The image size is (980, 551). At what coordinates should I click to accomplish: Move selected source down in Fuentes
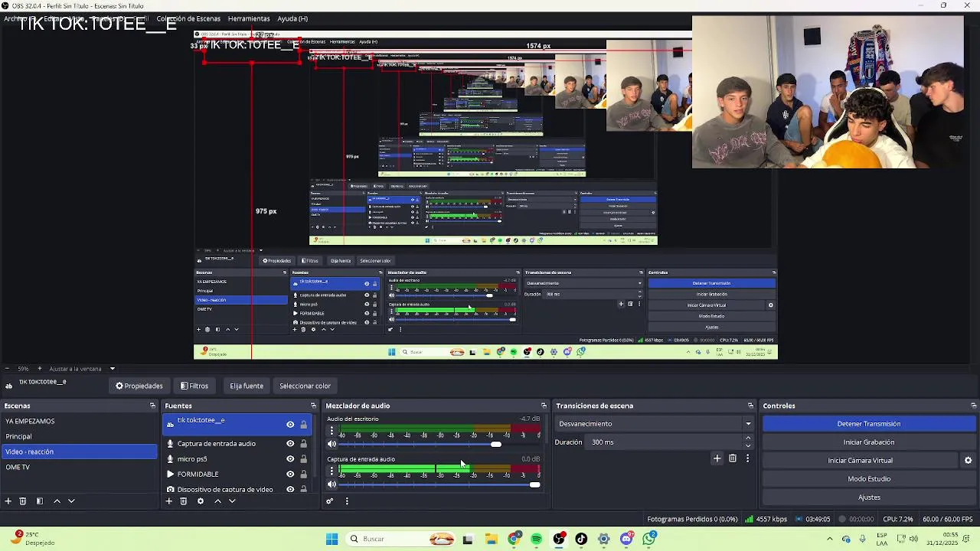tap(232, 501)
